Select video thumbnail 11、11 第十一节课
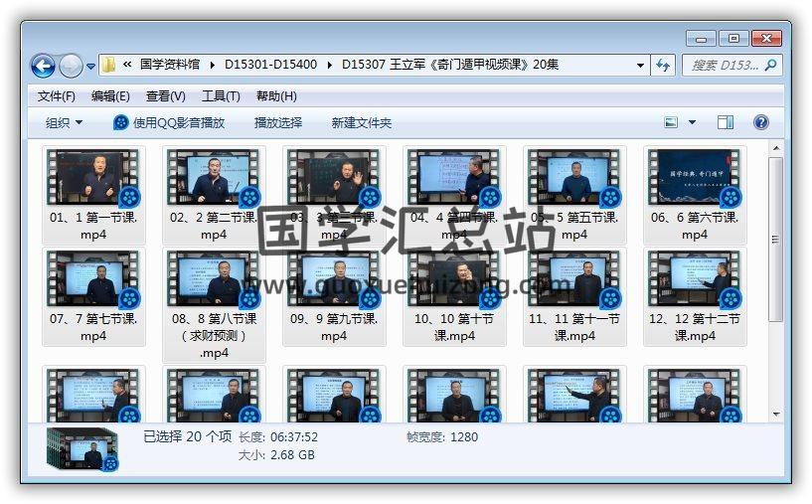This screenshot has width=812, height=504. click(x=573, y=279)
